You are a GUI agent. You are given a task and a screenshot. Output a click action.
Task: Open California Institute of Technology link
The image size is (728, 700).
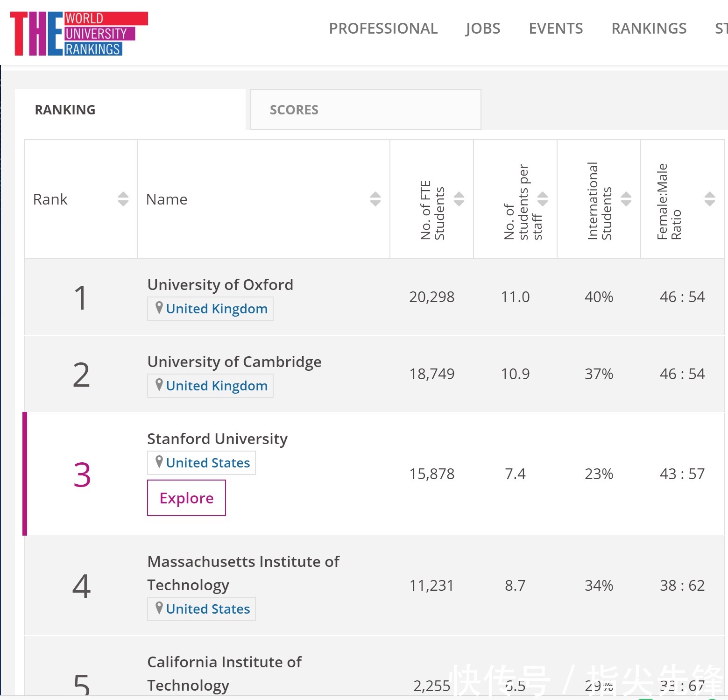click(x=225, y=673)
